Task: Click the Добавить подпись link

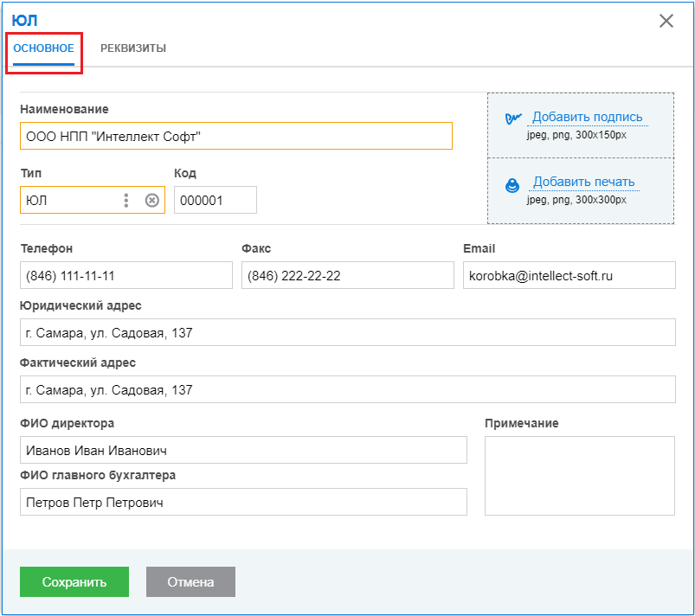Action: pos(587,117)
